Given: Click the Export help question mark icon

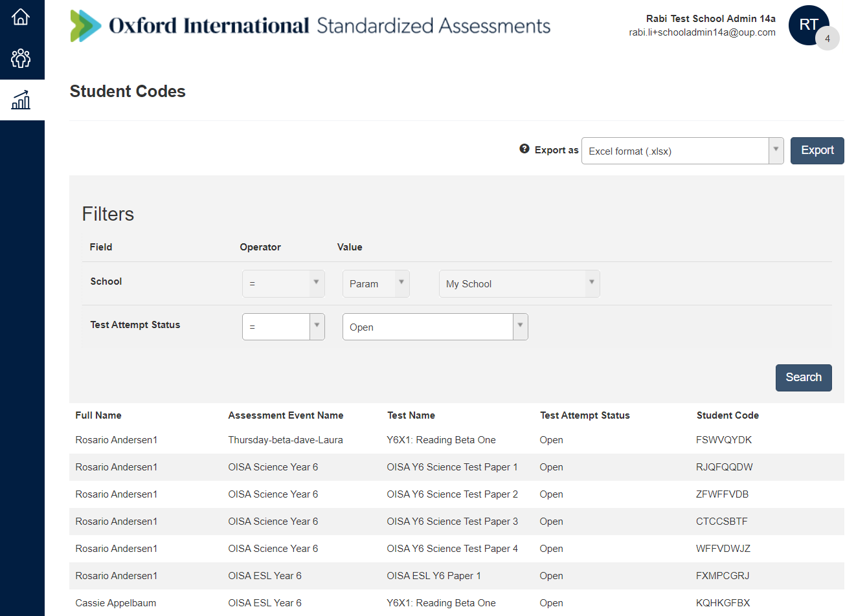Looking at the screenshot, I should click(x=524, y=148).
